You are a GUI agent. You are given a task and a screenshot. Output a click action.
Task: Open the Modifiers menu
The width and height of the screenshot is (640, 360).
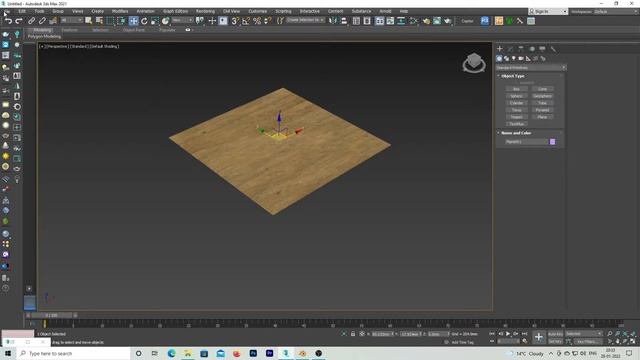(x=120, y=11)
